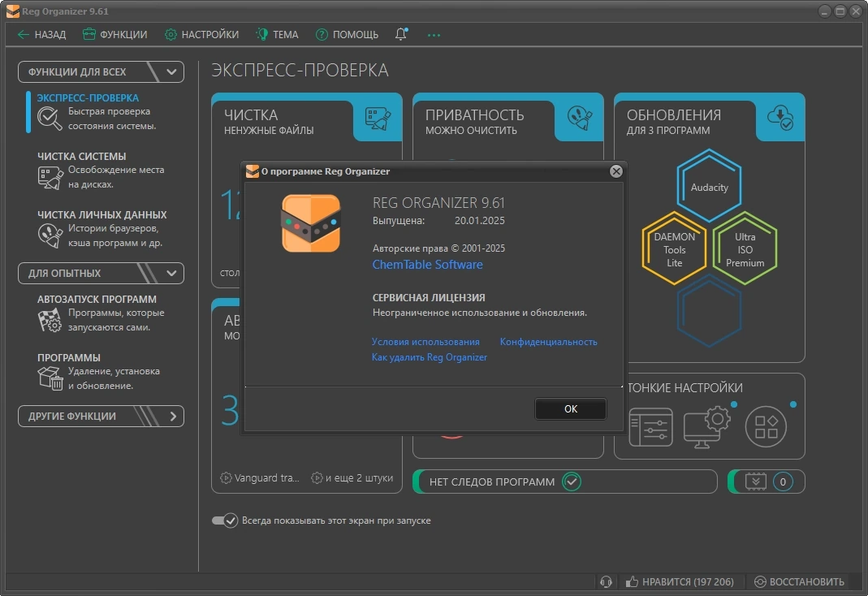Image resolution: width=868 pixels, height=596 pixels.
Task: Open the tweaks sliders panel icon
Action: coord(651,426)
